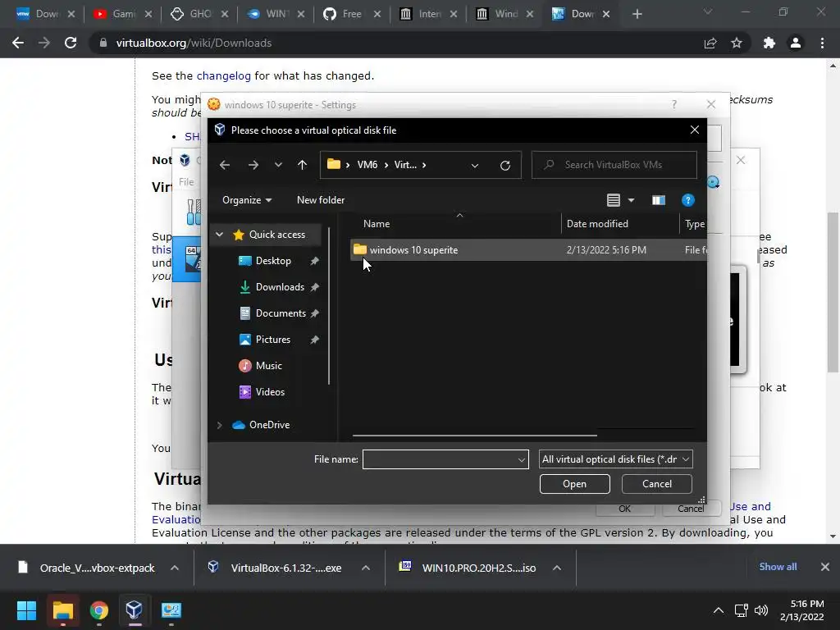
Task: Open the Chrome three-dot menu
Action: click(822, 43)
